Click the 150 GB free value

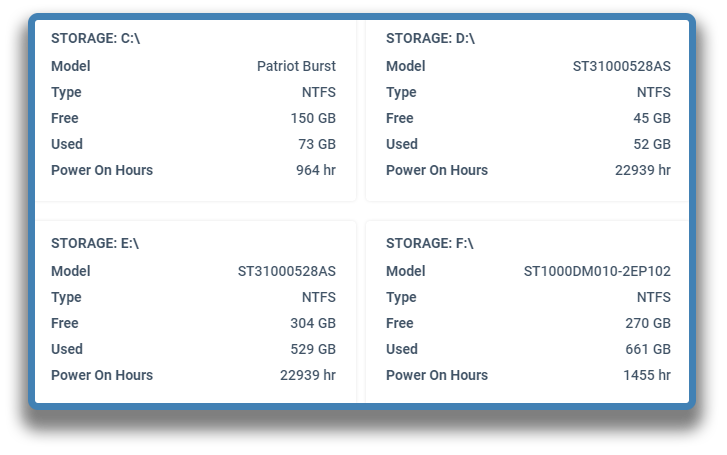313,118
